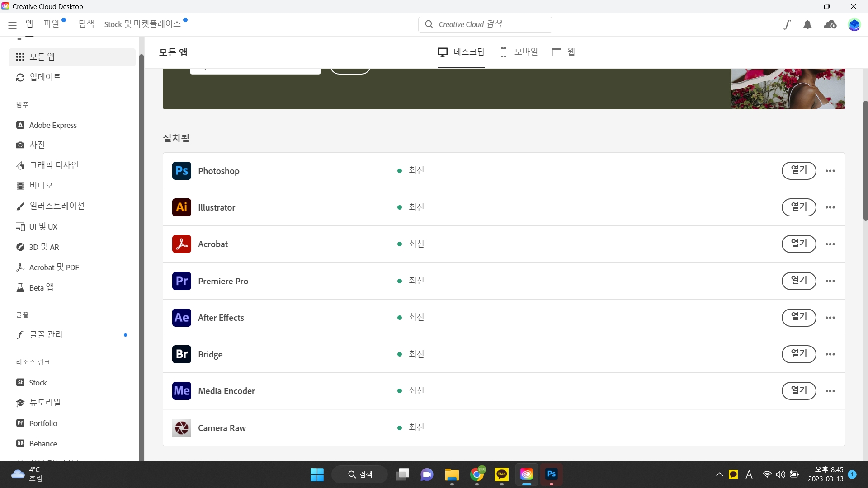Click 열기 button for After Effects

coord(799,317)
